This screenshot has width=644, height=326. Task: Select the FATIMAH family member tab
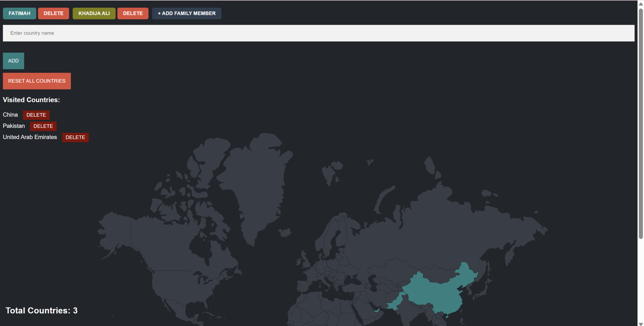tap(19, 13)
